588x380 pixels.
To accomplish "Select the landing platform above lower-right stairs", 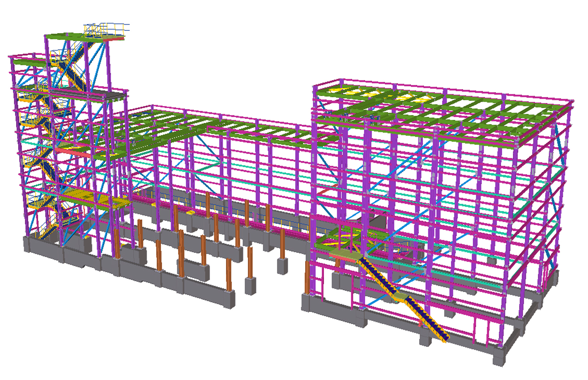I will [x=344, y=256].
